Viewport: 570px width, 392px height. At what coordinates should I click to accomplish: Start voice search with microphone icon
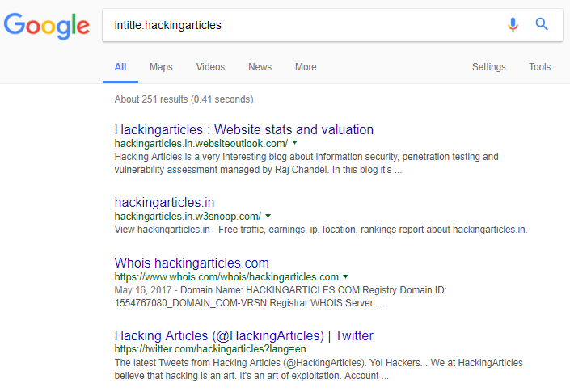pyautogui.click(x=513, y=25)
